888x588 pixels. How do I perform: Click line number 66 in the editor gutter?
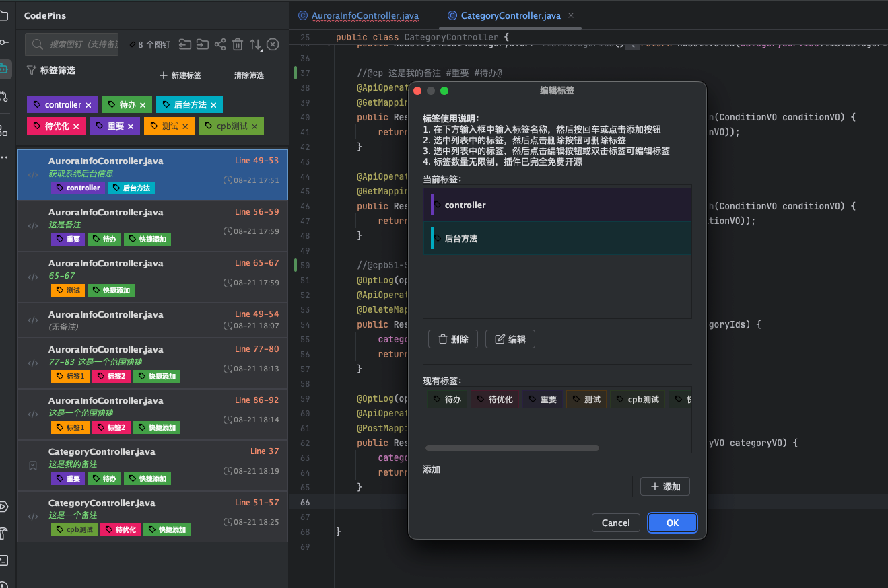[305, 503]
